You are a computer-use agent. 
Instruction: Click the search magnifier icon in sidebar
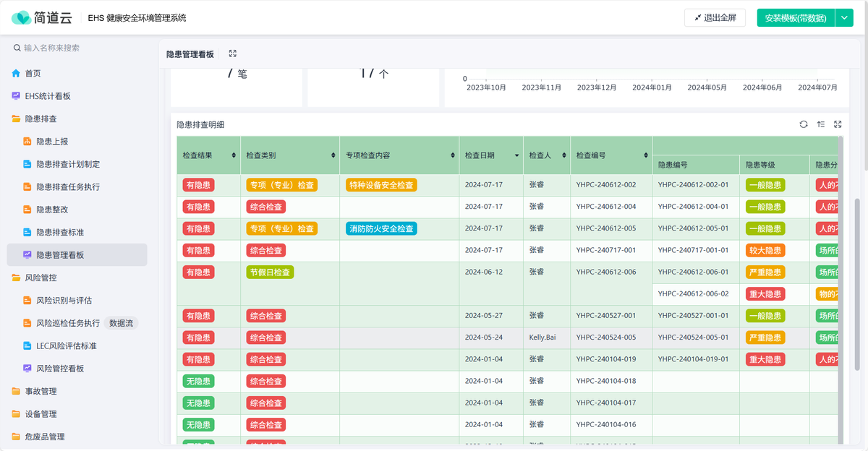click(17, 48)
